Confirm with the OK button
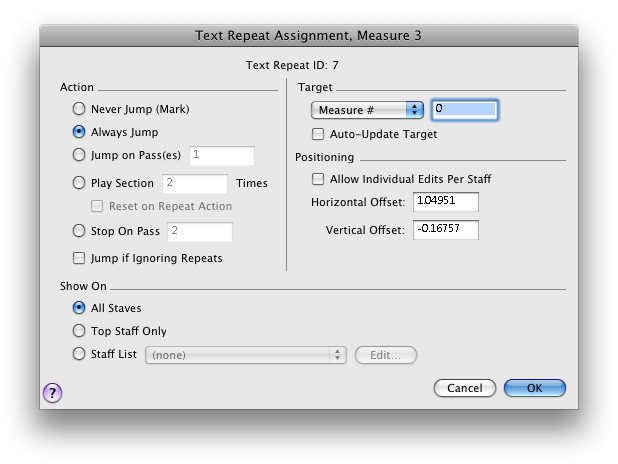 (535, 388)
